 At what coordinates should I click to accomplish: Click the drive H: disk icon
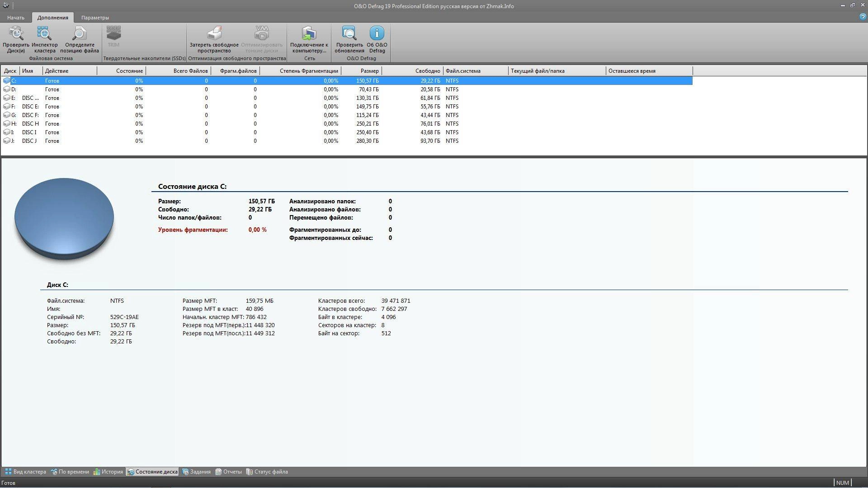click(7, 124)
